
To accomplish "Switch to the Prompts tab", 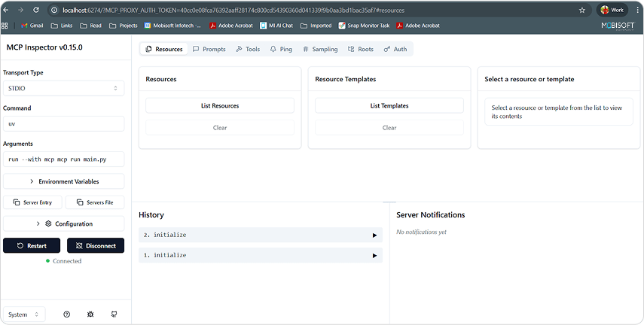I will [209, 49].
